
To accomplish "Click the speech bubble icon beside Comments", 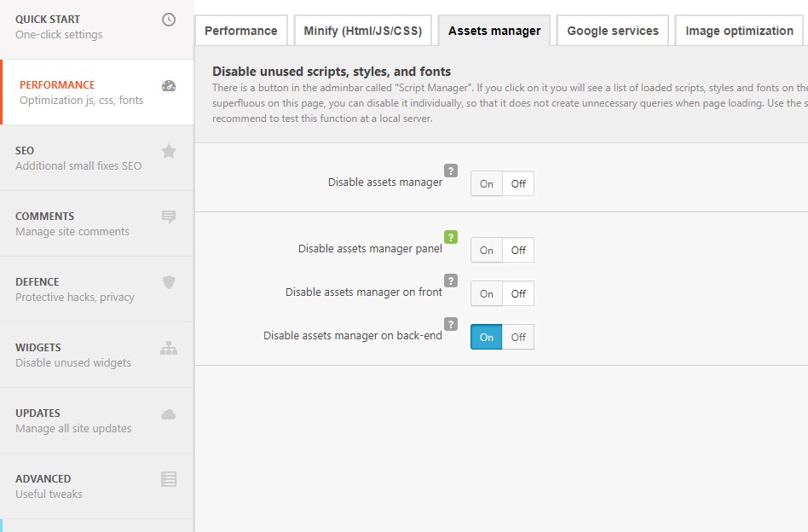I will pos(169,217).
